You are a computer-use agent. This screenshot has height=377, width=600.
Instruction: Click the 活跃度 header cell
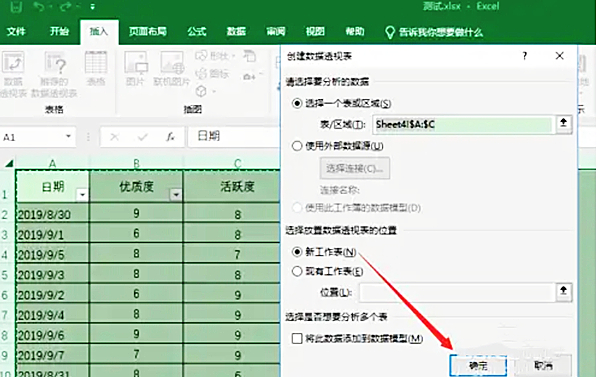[232, 186]
